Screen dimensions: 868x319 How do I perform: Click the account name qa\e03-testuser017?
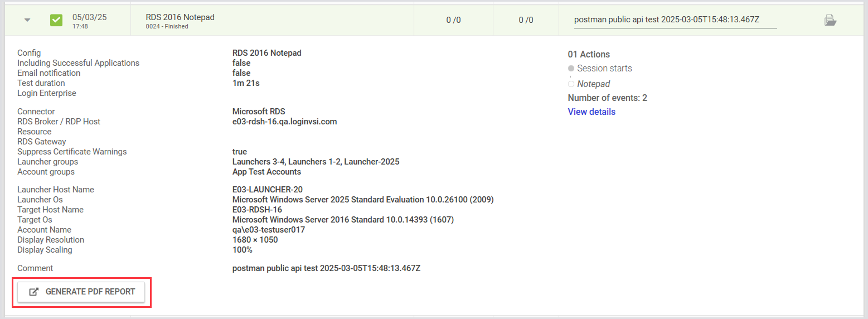pyautogui.click(x=269, y=230)
